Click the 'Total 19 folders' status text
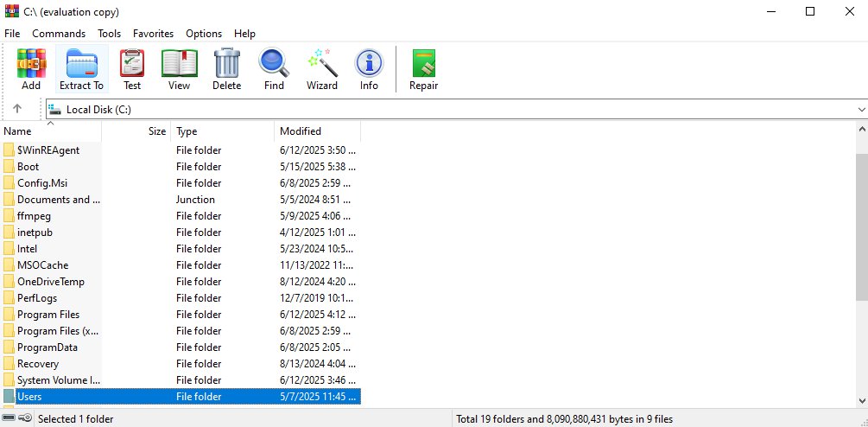 [x=565, y=419]
